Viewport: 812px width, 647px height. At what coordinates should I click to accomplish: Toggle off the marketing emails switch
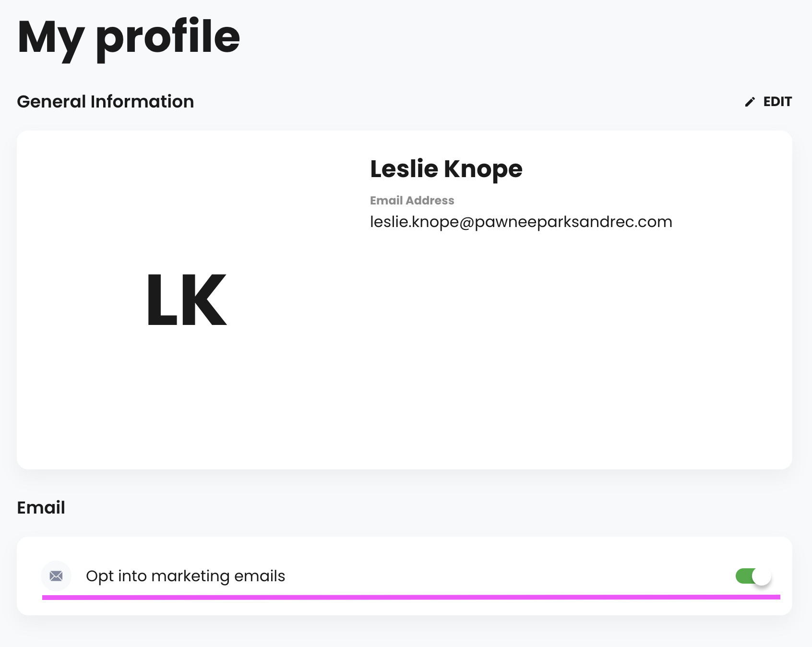click(753, 576)
